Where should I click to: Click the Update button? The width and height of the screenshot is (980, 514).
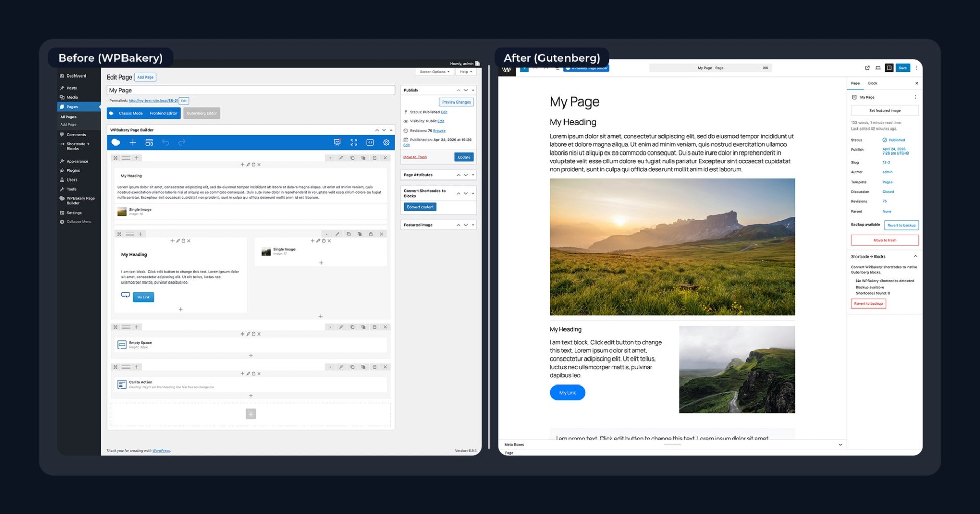(x=464, y=157)
